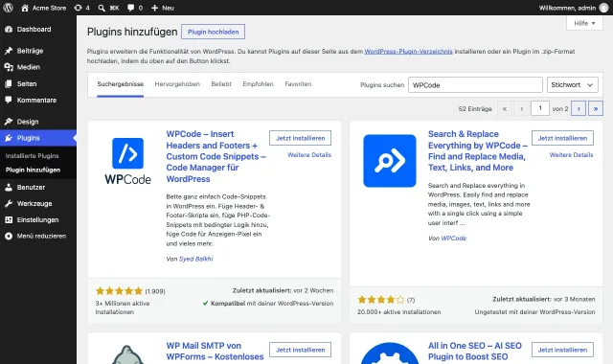Open Installierte Plugins submenu item
The image size is (613, 364).
(x=32, y=156)
